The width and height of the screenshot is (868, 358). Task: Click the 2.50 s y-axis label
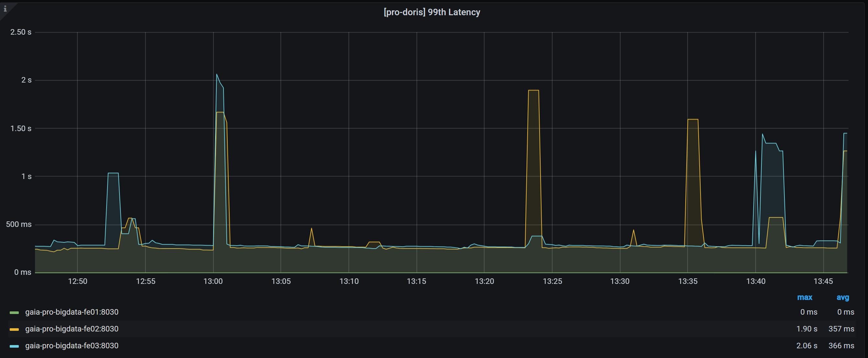[20, 32]
